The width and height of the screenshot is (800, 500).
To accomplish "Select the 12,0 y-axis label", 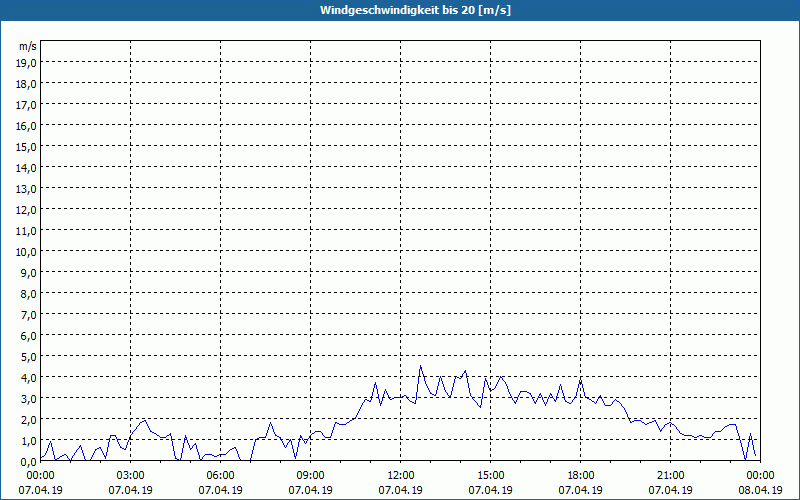I will [27, 210].
